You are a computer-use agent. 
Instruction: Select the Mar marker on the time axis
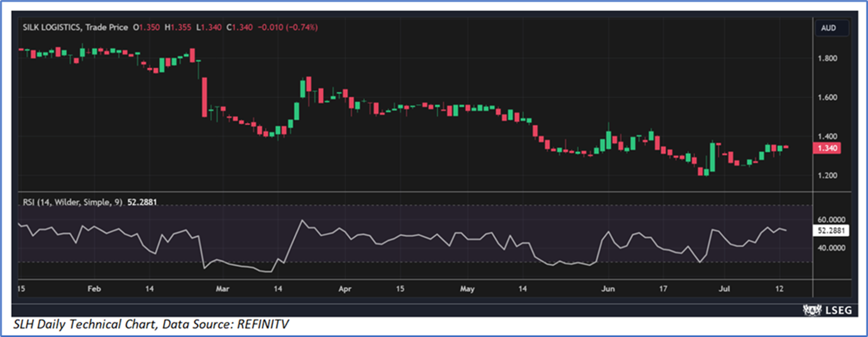[x=222, y=289]
